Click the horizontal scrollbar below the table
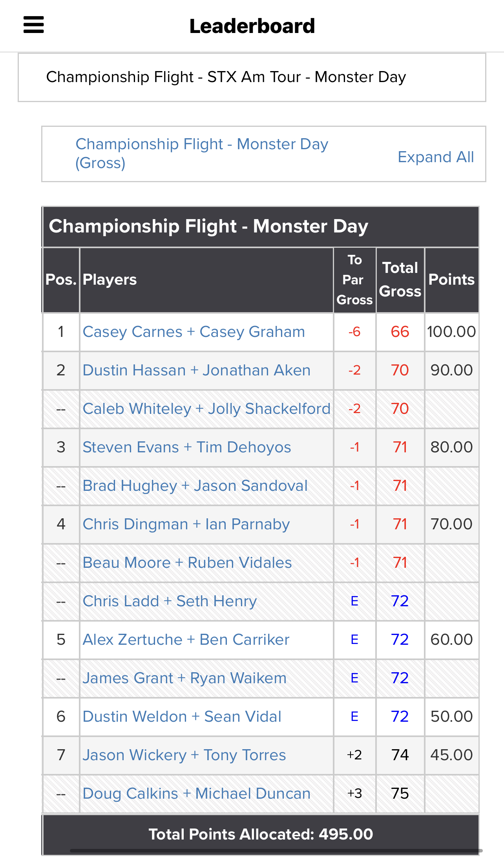The width and height of the screenshot is (504, 867). [276, 851]
